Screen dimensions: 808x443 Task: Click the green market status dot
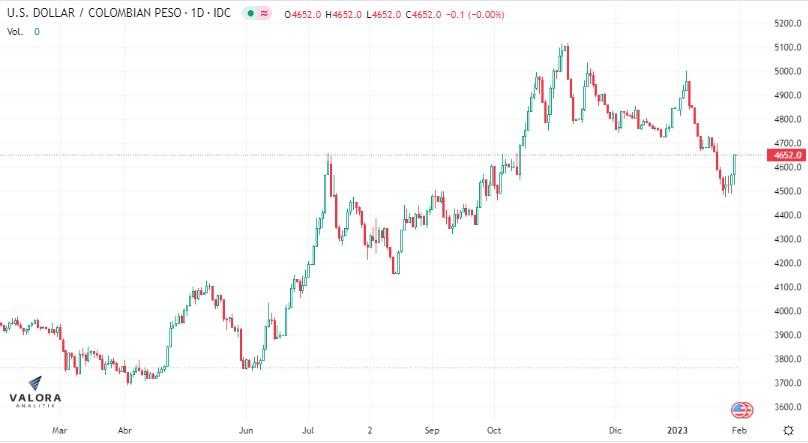point(250,13)
